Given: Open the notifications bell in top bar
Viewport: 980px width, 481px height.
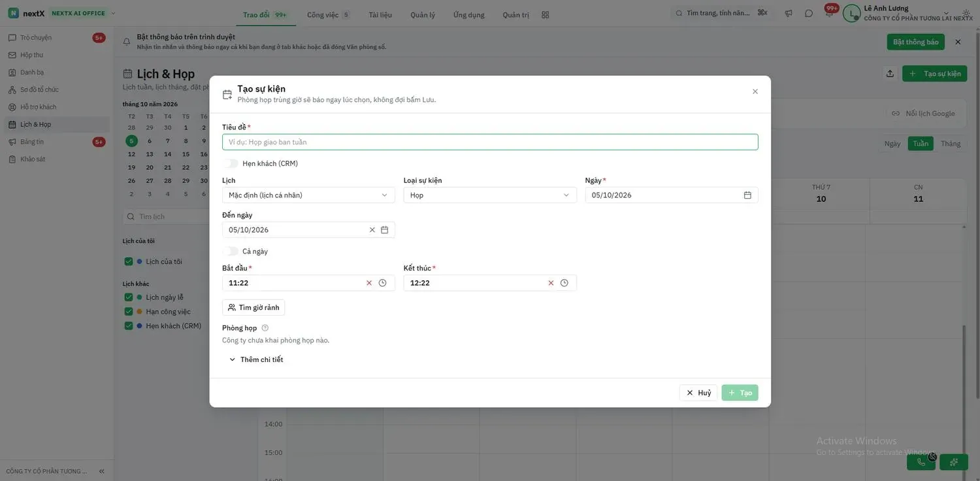Looking at the screenshot, I should 829,14.
